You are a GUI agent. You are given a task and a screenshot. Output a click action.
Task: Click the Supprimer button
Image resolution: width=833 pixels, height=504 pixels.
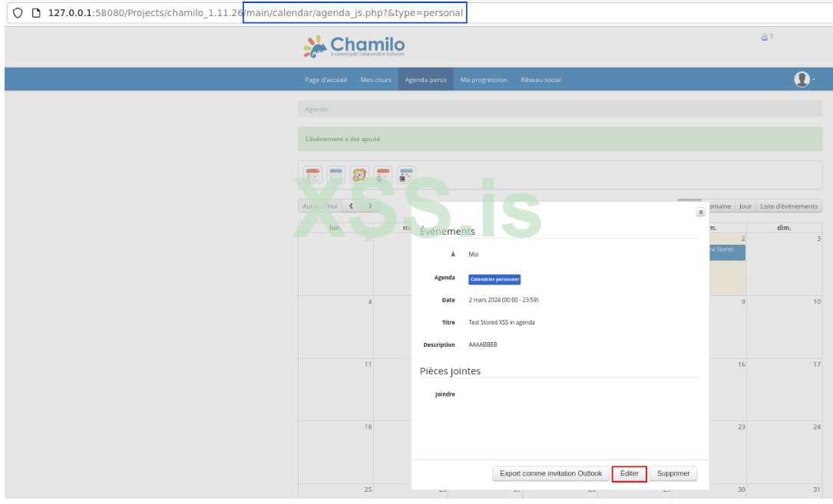click(673, 473)
